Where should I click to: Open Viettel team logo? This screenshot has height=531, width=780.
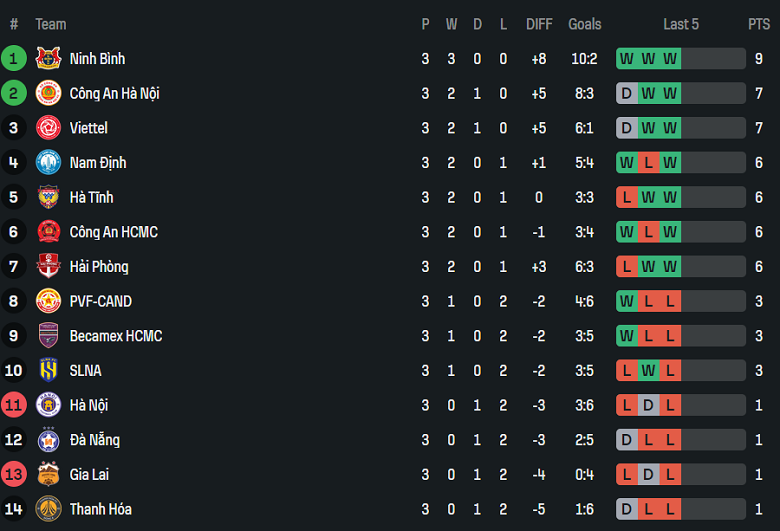48,128
